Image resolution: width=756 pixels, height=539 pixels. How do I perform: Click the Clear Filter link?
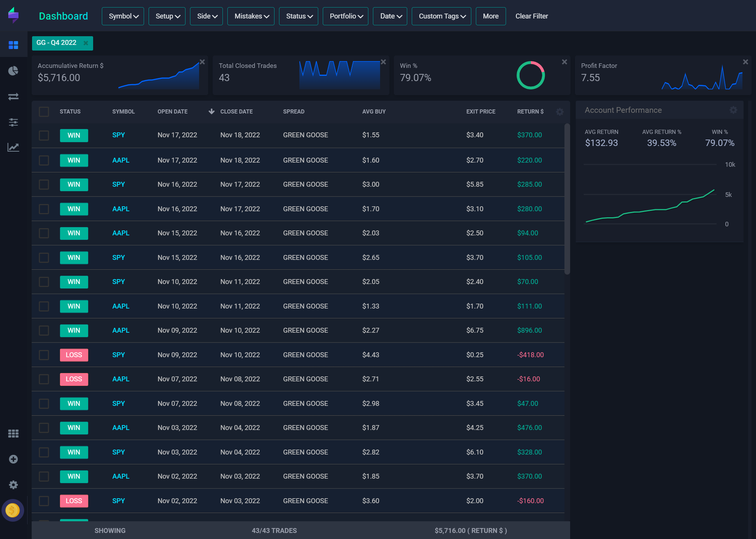click(x=531, y=16)
